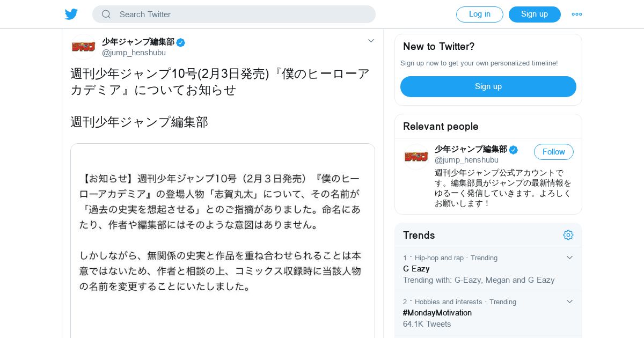The width and height of the screenshot is (644, 338).
Task: Click the @jump_henshubu handle in the tweet header
Action: tap(134, 53)
